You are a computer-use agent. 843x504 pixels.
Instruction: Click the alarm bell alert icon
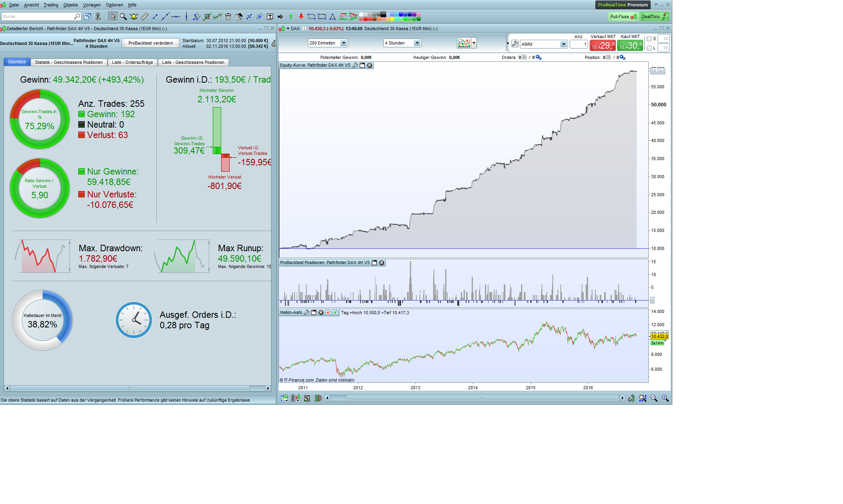(134, 16)
